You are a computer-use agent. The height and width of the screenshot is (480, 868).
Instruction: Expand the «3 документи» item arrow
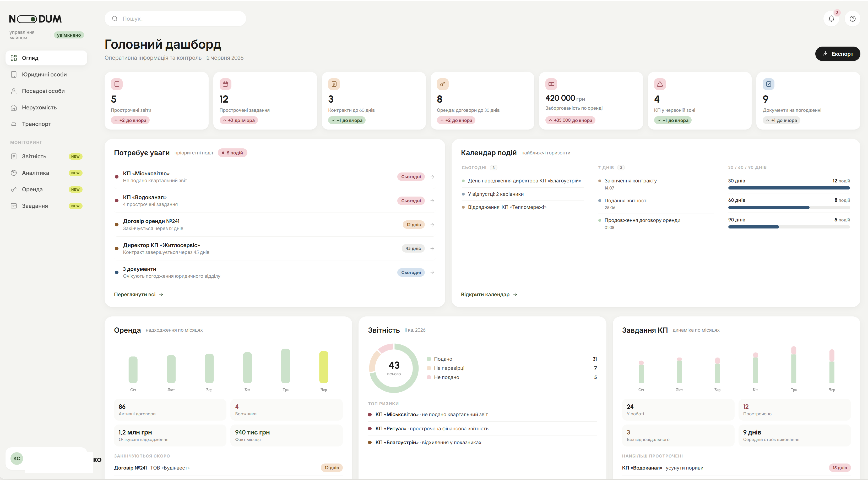tap(432, 272)
